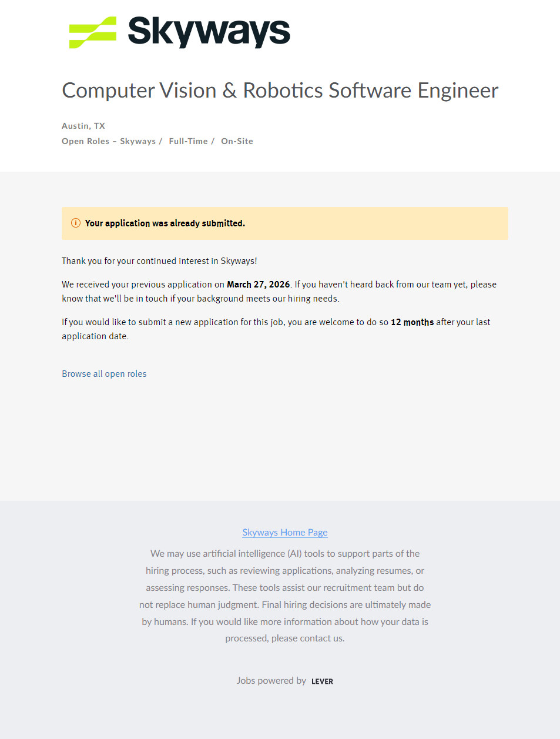Select the Open Roles – Skyways category label
560x739 pixels.
109,141
